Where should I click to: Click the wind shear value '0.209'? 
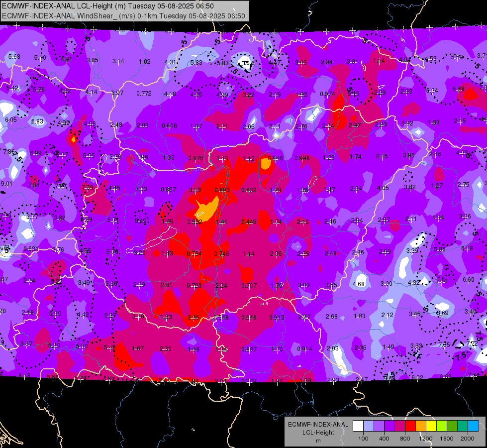(249, 381)
